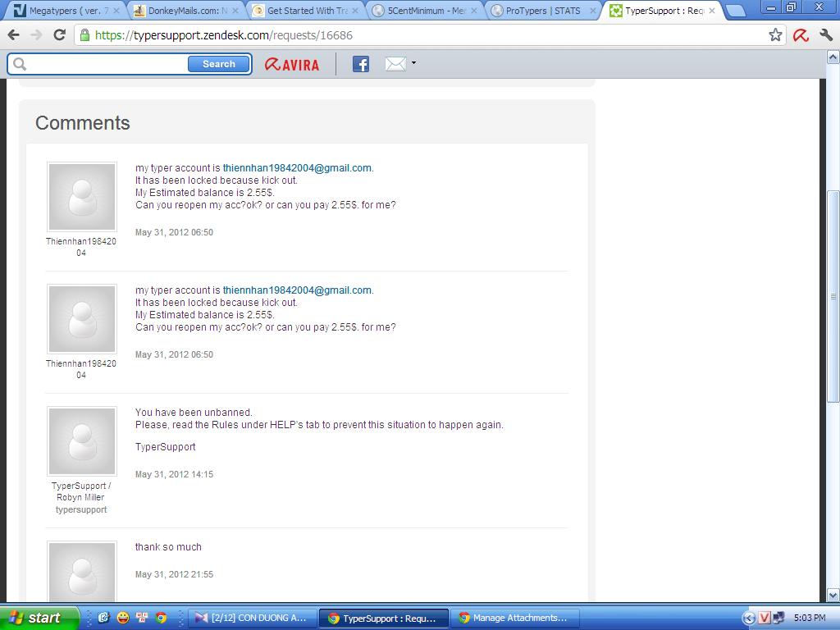Click the 'TyperSupport : Requ...' taskbar button
The width and height of the screenshot is (840, 630).
(x=383, y=619)
